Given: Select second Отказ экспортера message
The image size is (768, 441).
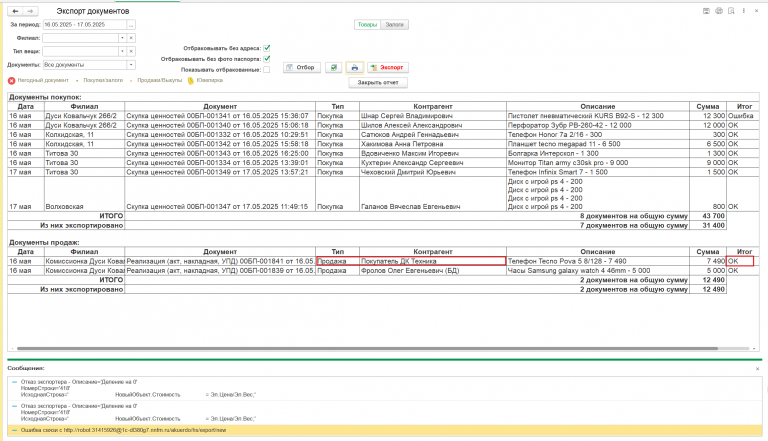Looking at the screenshot, I should point(384,413).
